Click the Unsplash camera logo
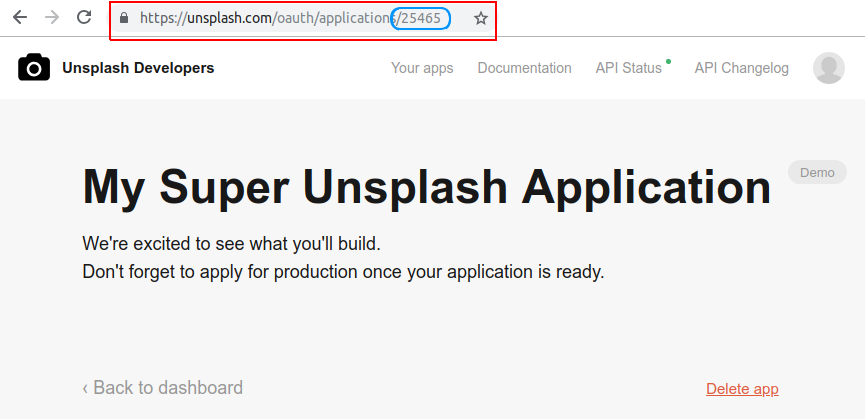Screen dimensions: 865x419 pyautogui.click(x=34, y=68)
